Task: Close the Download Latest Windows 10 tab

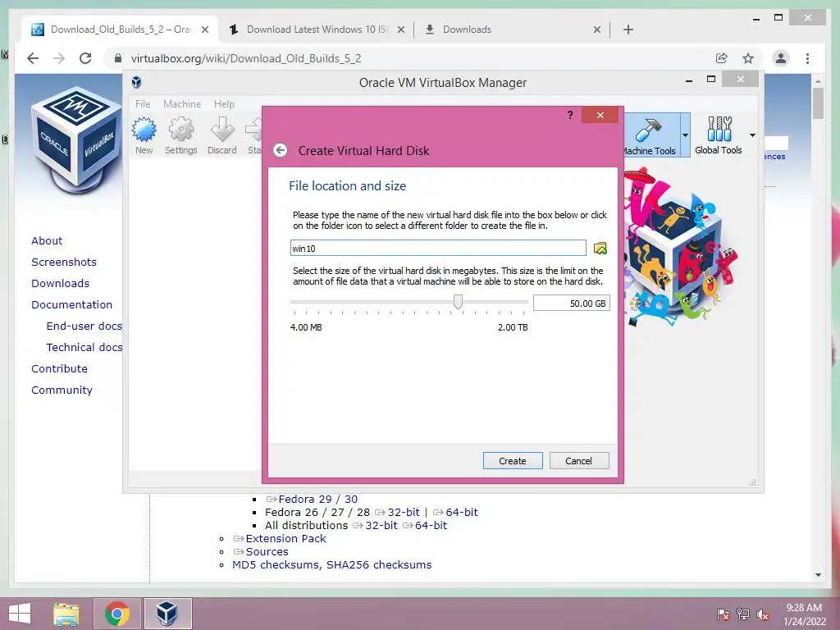Action: click(400, 30)
